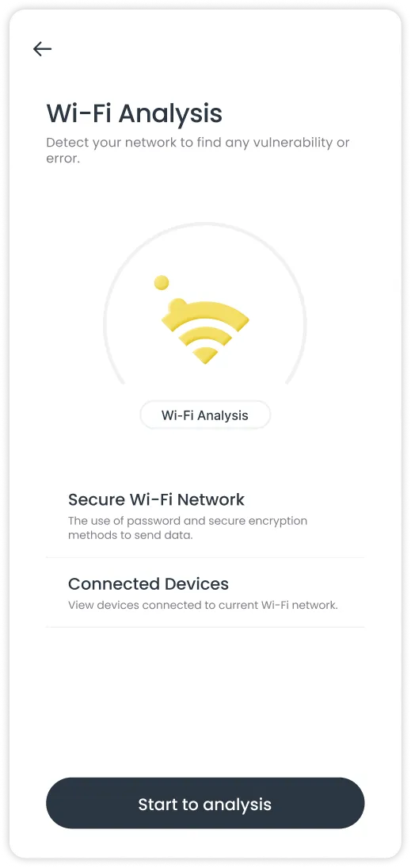Start the analysis with the dark button

click(x=205, y=803)
